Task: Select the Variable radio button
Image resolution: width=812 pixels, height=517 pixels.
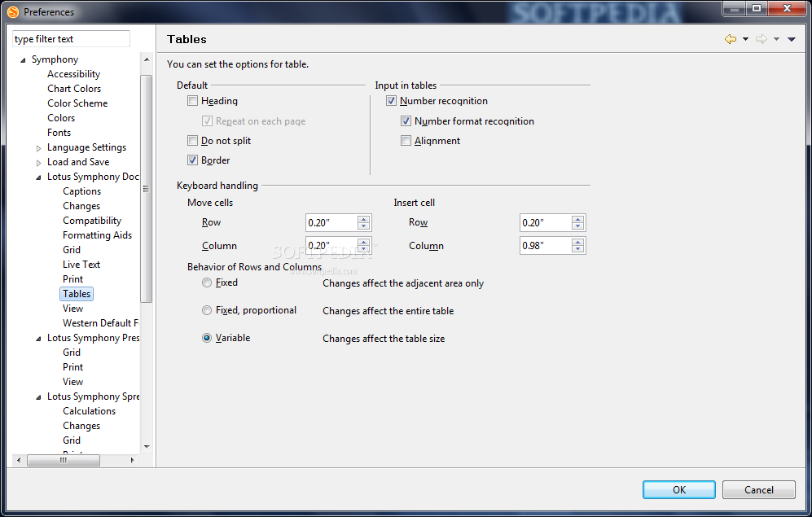Action: point(207,338)
